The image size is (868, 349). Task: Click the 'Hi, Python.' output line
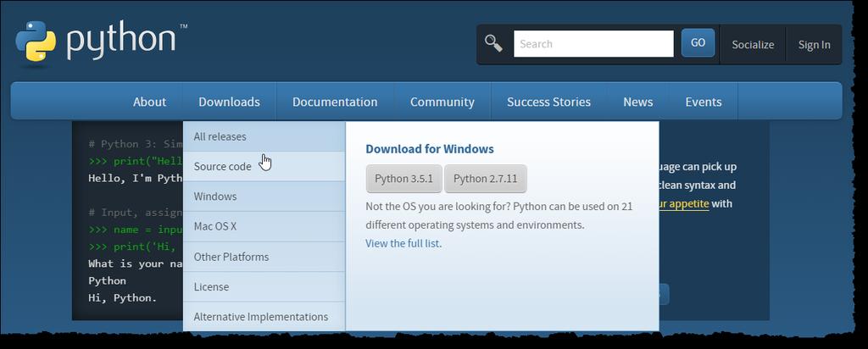(123, 297)
